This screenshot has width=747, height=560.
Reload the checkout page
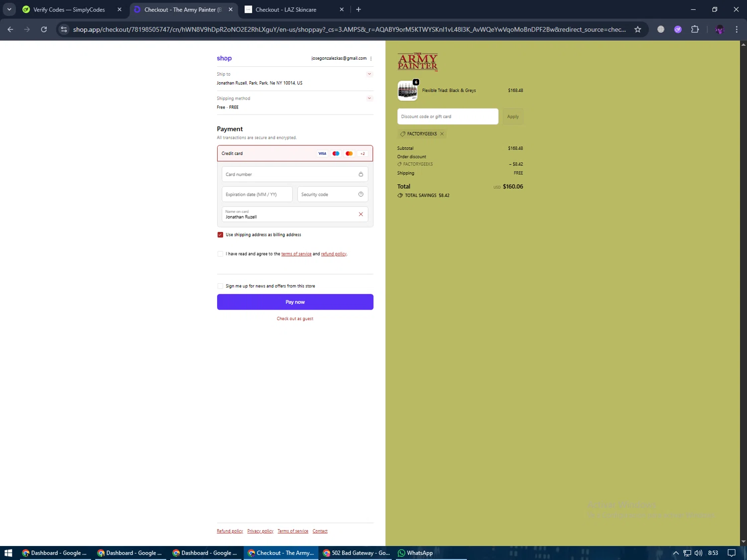[44, 29]
